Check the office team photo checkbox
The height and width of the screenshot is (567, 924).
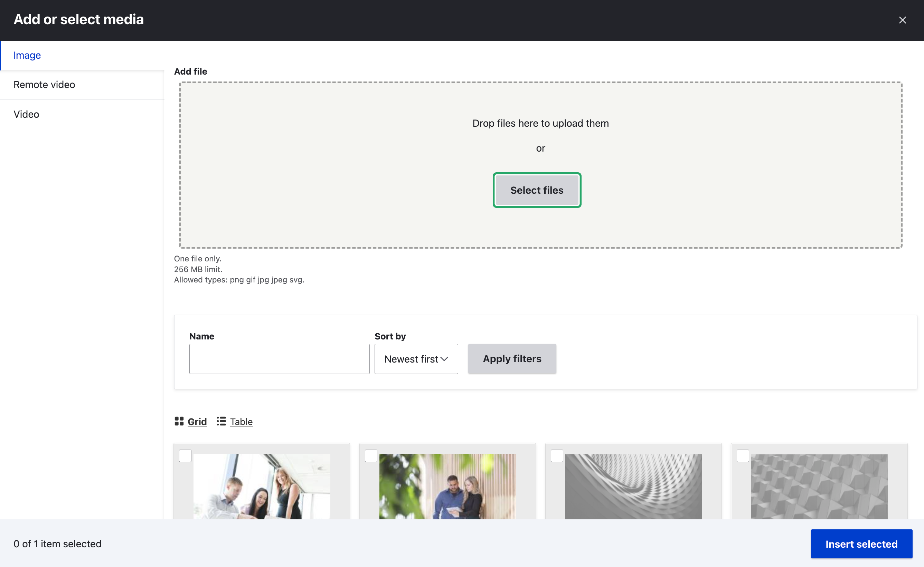(185, 455)
